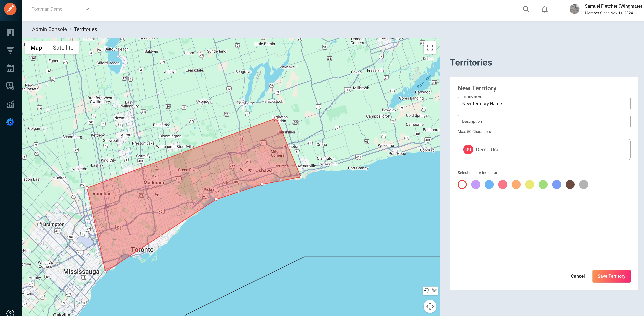Image resolution: width=644 pixels, height=316 pixels.
Task: Click the 'Select a color indicator' label
Action: (x=477, y=173)
